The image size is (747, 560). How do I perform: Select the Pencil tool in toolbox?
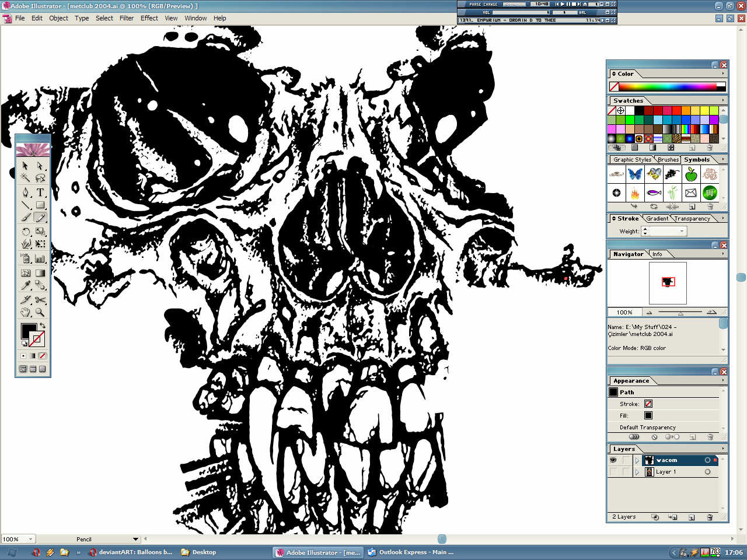[x=40, y=218]
